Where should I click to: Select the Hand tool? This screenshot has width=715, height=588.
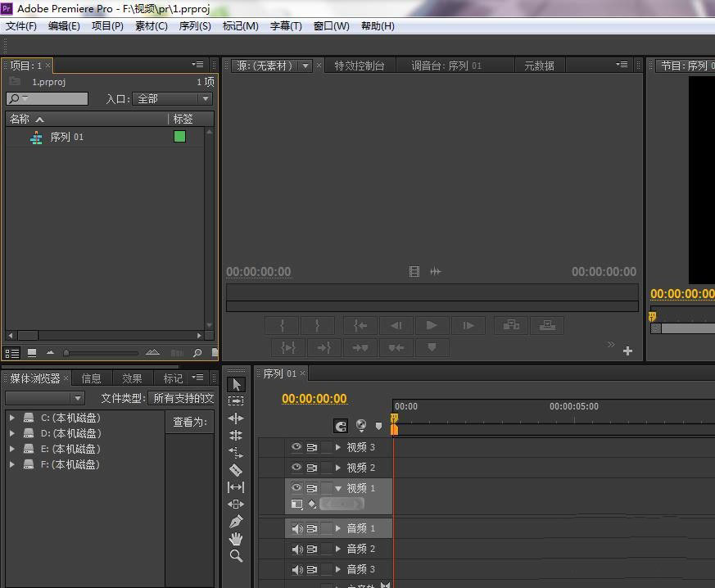(236, 539)
